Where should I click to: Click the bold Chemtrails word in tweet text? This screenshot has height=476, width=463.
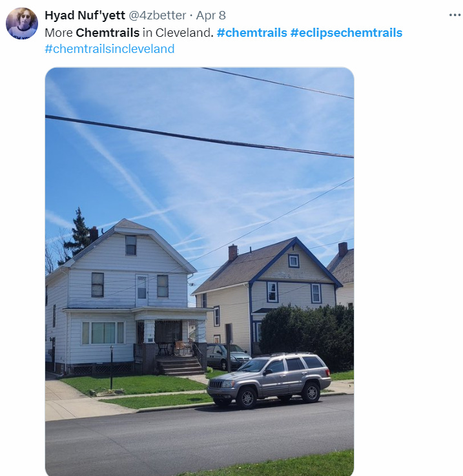coord(107,32)
